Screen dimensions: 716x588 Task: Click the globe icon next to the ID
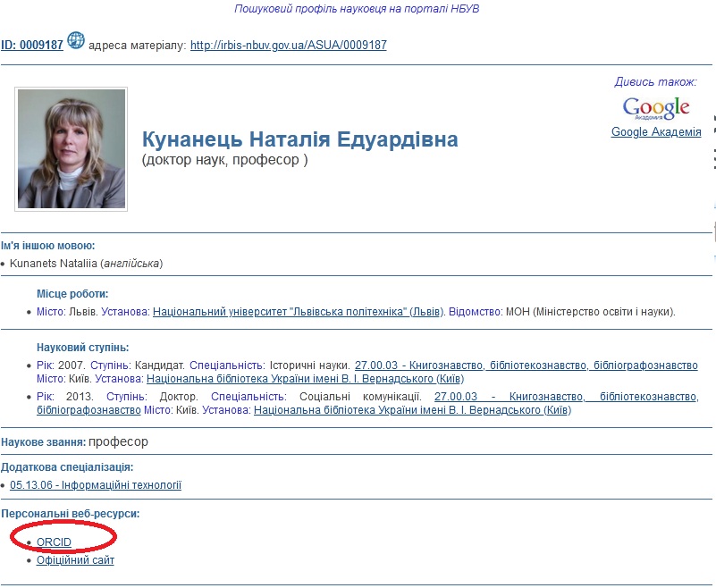(76, 41)
